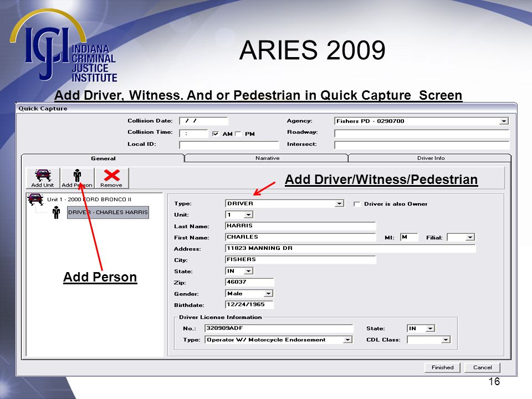The width and height of the screenshot is (532, 399).
Task: Open the Unit number dropdown
Action: (x=249, y=215)
